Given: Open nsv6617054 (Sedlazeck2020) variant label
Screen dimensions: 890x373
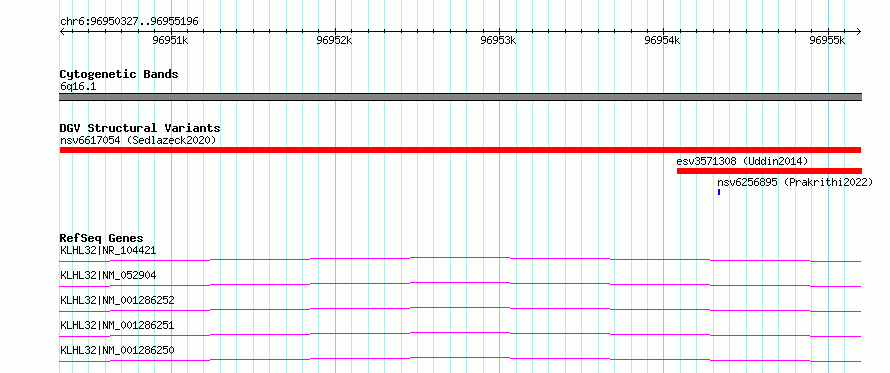Looking at the screenshot, I should pyautogui.click(x=138, y=140).
